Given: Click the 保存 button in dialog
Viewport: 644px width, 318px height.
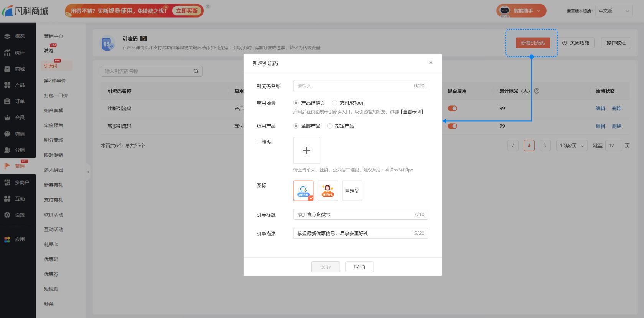Looking at the screenshot, I should tap(326, 267).
